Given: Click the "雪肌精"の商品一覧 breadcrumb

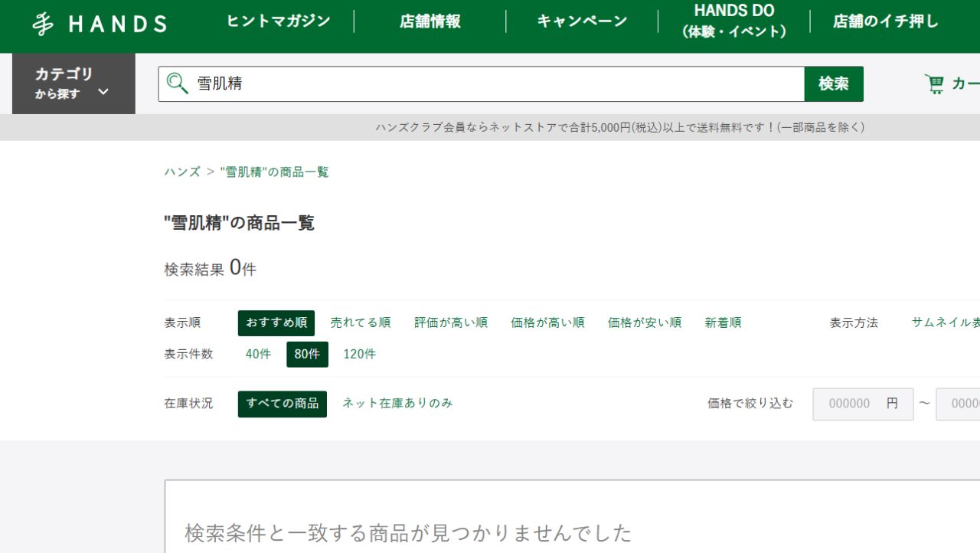Looking at the screenshot, I should coord(274,172).
